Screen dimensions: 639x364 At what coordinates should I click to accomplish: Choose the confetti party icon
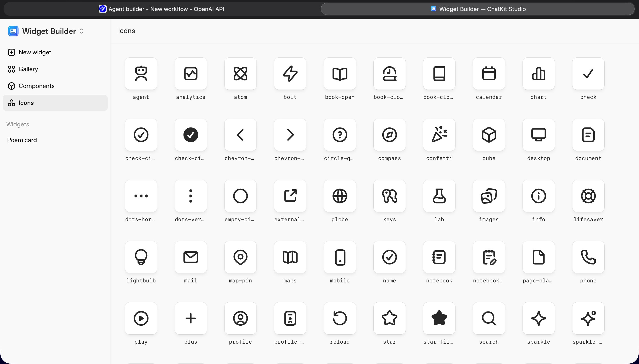tap(439, 135)
